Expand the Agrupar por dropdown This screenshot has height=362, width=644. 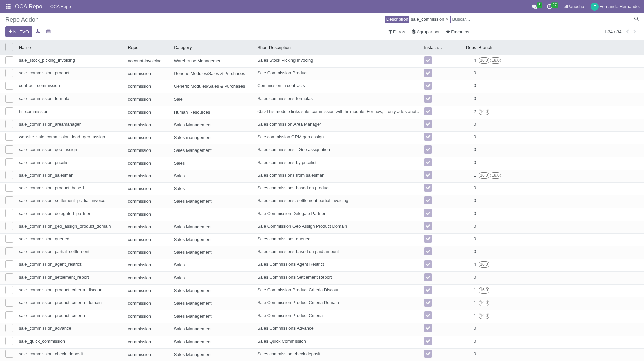click(425, 32)
